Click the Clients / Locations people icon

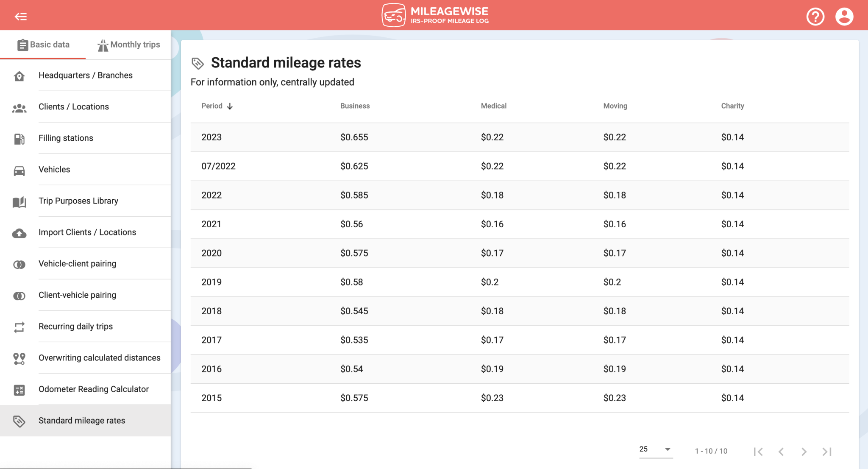tap(19, 108)
